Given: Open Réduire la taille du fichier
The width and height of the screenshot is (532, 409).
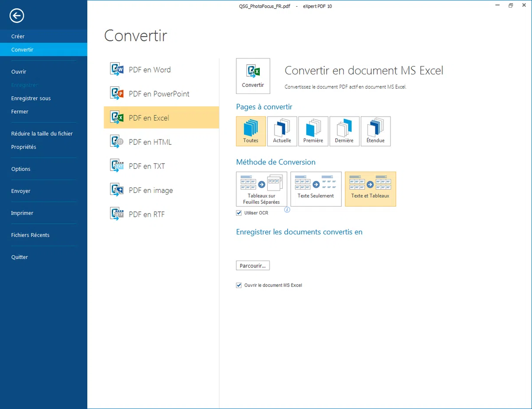Looking at the screenshot, I should [x=43, y=133].
